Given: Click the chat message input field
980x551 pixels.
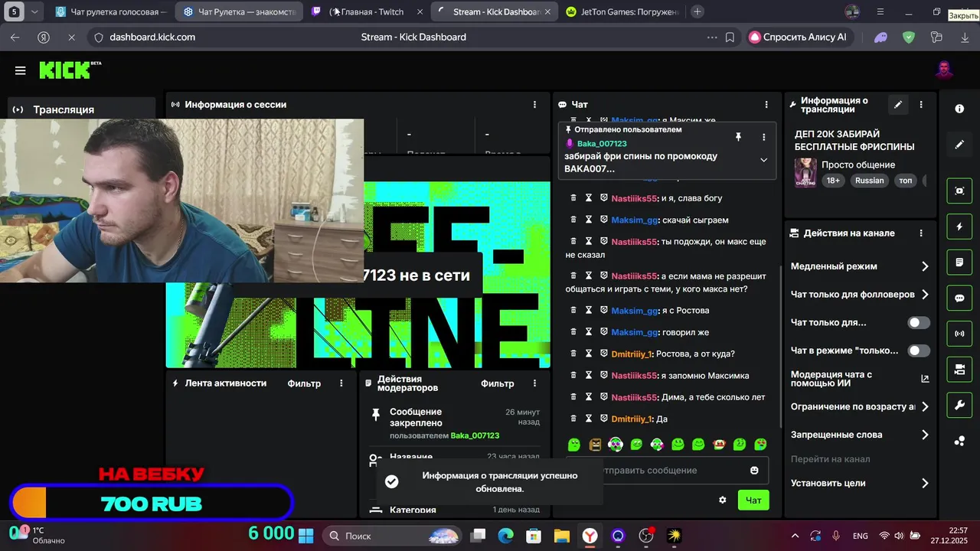Looking at the screenshot, I should (666, 470).
